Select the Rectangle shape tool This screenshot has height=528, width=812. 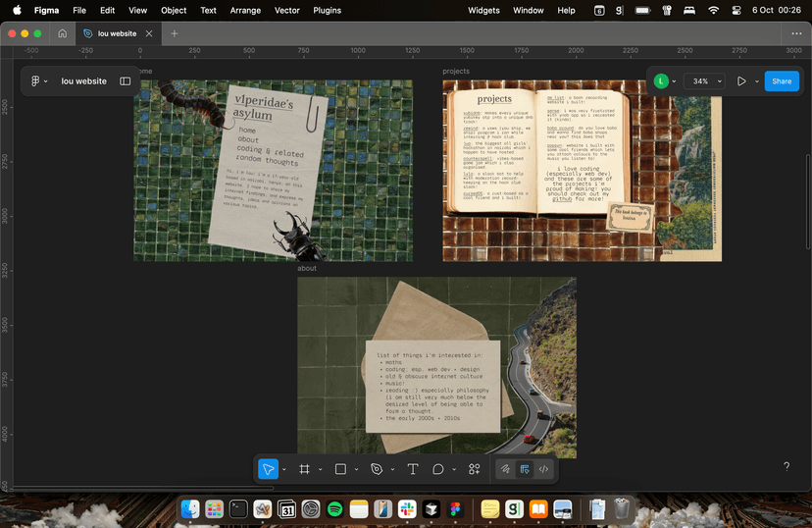340,469
